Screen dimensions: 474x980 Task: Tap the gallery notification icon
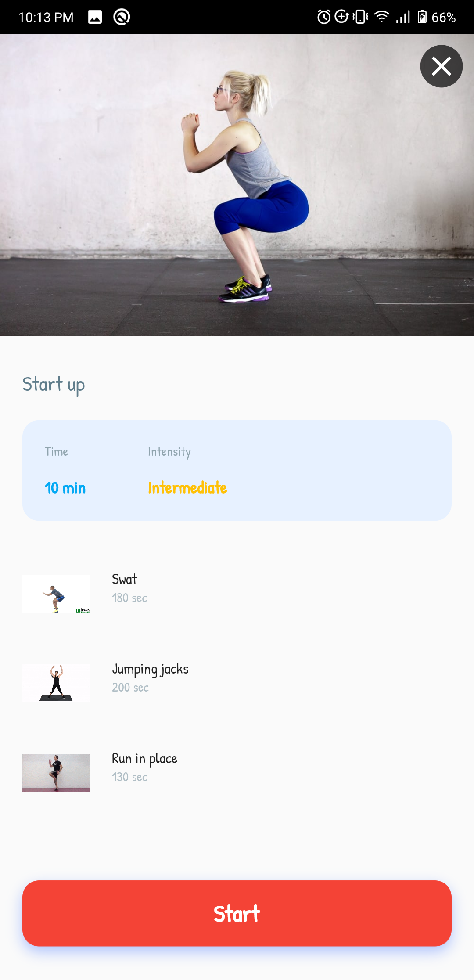pyautogui.click(x=95, y=17)
